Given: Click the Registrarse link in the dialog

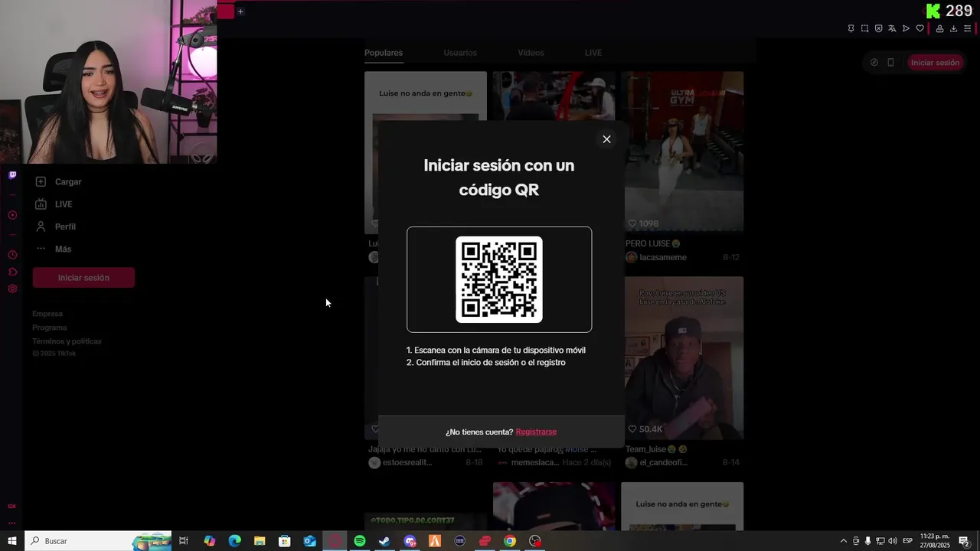Looking at the screenshot, I should click(536, 432).
